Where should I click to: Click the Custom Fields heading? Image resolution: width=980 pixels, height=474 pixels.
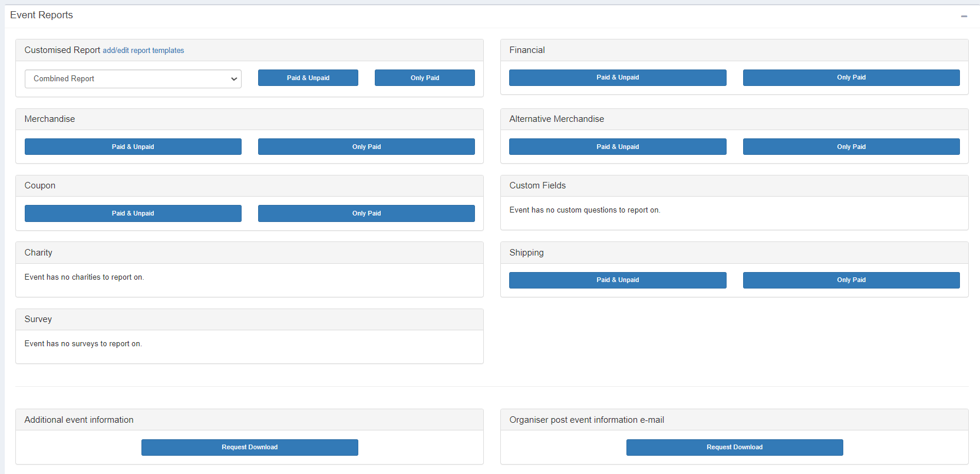[537, 185]
